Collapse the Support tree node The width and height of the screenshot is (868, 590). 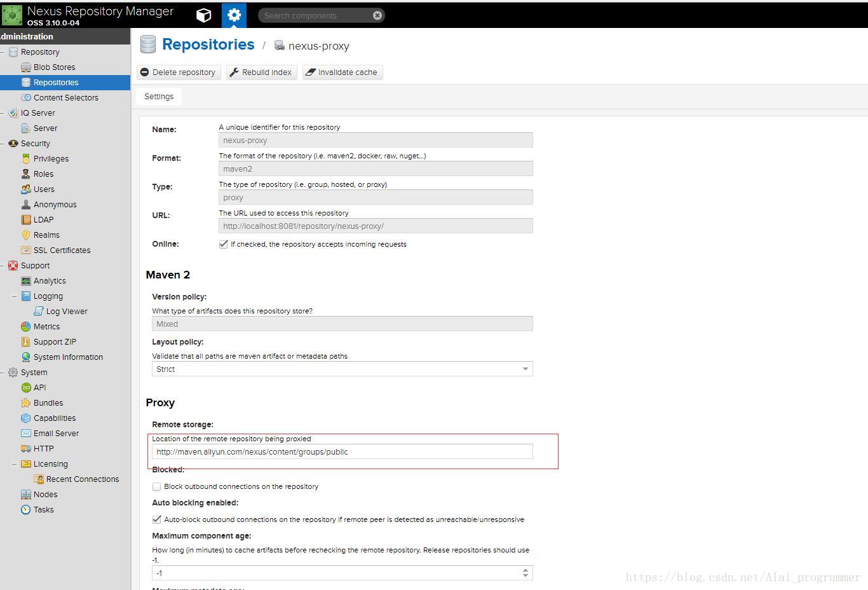coord(2,265)
